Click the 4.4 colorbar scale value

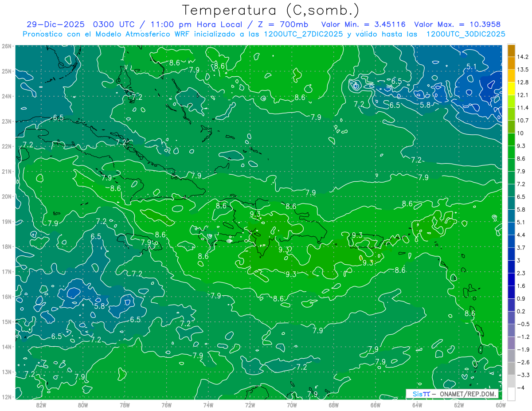(x=521, y=235)
